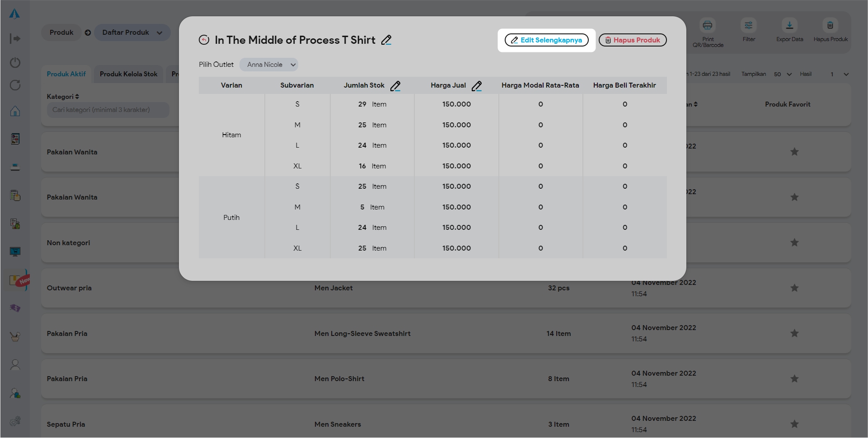Click the Hapus Produk trash icon in the toolbar
Viewport: 868px width, 438px height.
click(830, 26)
